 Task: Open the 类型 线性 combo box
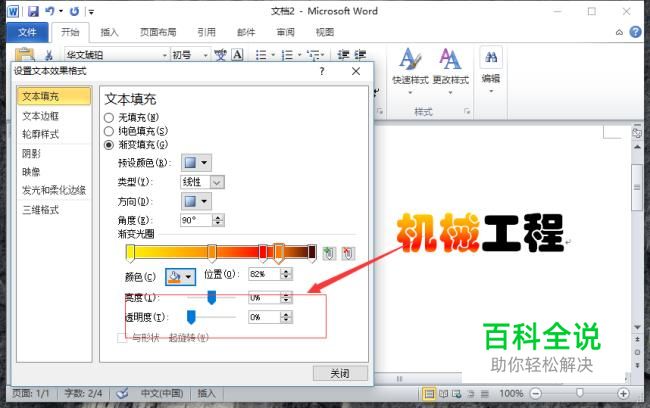point(202,182)
